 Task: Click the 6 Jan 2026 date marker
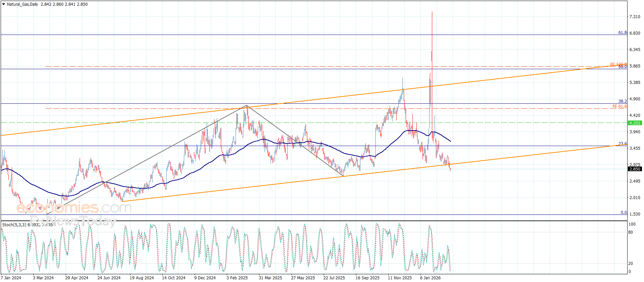pyautogui.click(x=430, y=278)
